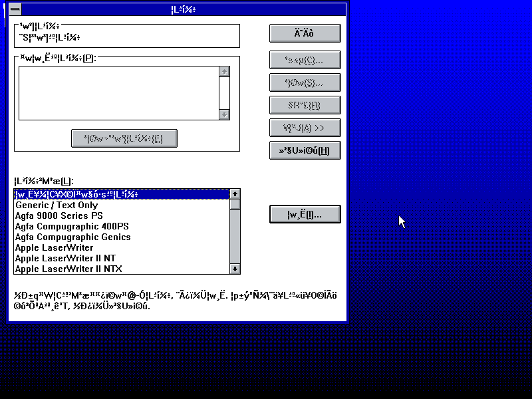Select the highlighted first driver entry
The width and height of the screenshot is (532, 399).
100,194
